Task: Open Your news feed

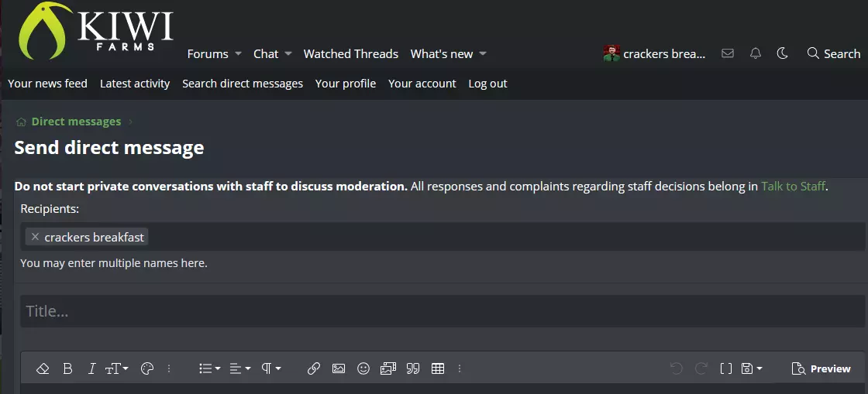Action: pos(47,84)
